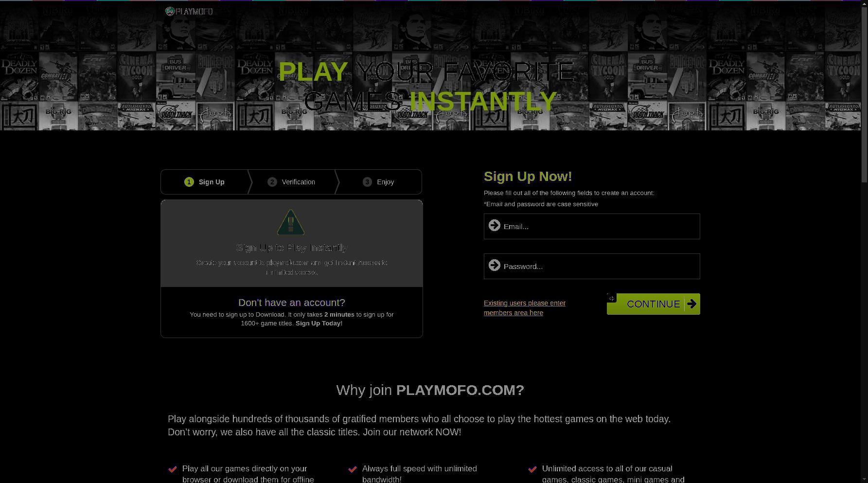The image size is (868, 483).
Task: Click the arrow icon on Continue button
Action: [691, 304]
